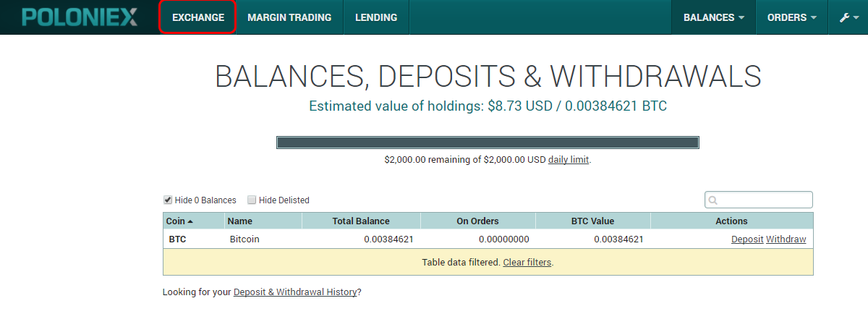Click the Poloniex logo
This screenshot has height=327, width=868.
click(80, 17)
